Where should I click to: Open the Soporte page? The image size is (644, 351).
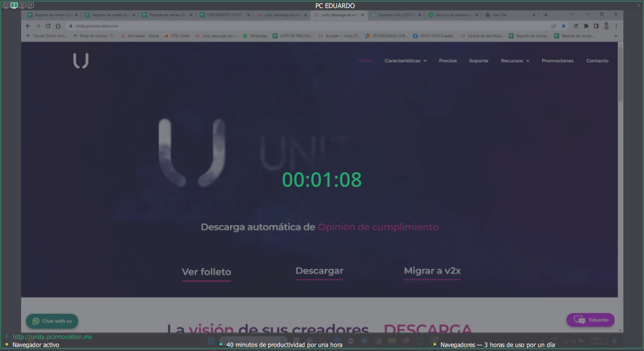(478, 60)
